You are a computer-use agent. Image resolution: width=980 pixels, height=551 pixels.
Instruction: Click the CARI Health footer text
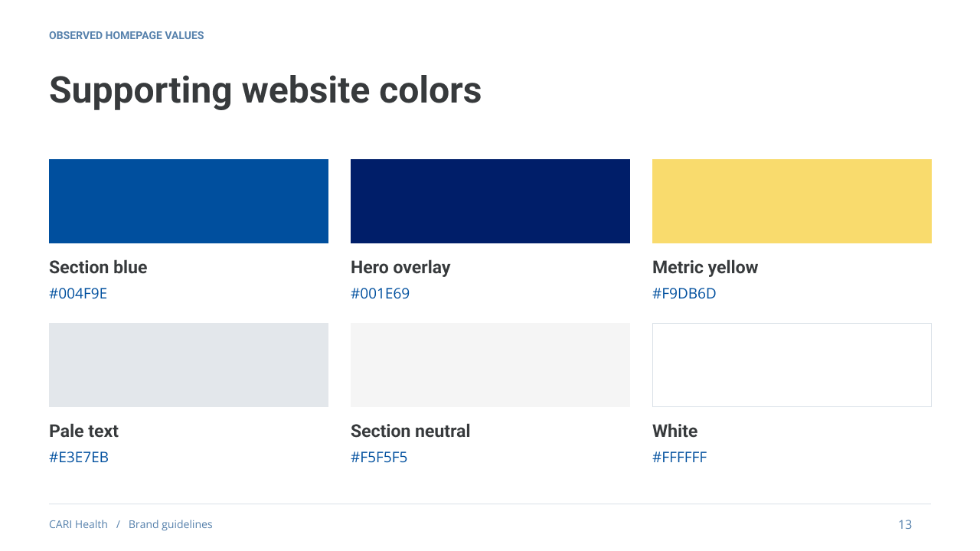click(78, 524)
